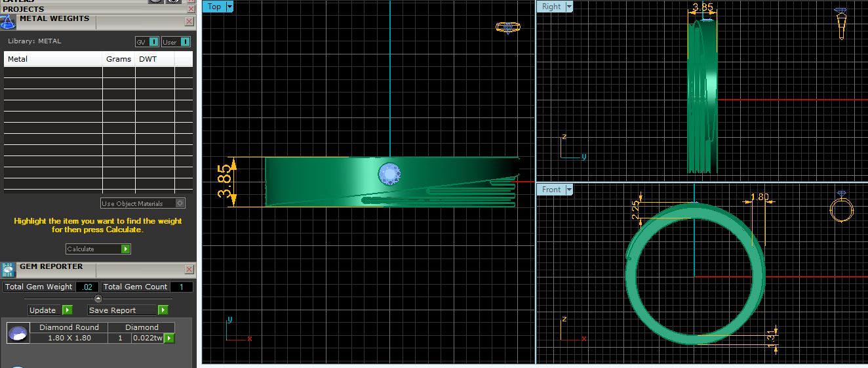Click the green arrow beside Save Report
The width and height of the screenshot is (868, 368).
(163, 310)
